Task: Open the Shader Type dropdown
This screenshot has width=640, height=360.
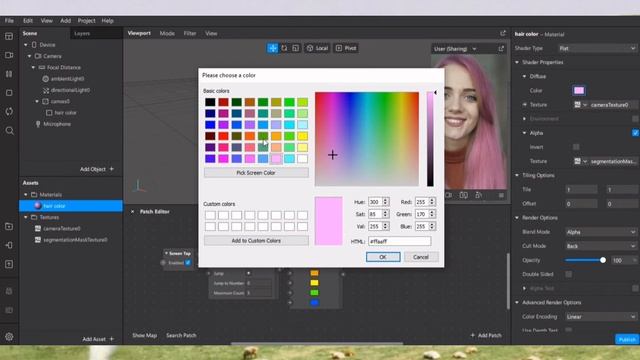Action: coord(597,48)
